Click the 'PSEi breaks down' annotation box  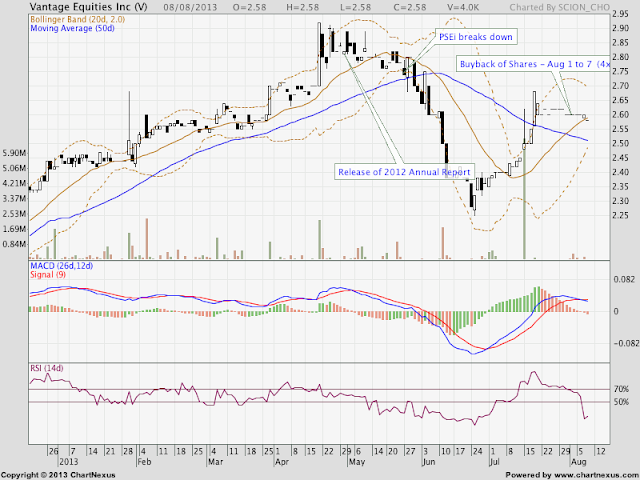point(476,37)
